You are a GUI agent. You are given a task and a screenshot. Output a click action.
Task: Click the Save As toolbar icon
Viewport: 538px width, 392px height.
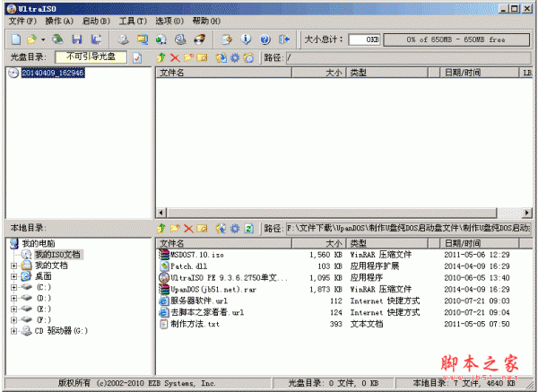pyautogui.click(x=96, y=39)
